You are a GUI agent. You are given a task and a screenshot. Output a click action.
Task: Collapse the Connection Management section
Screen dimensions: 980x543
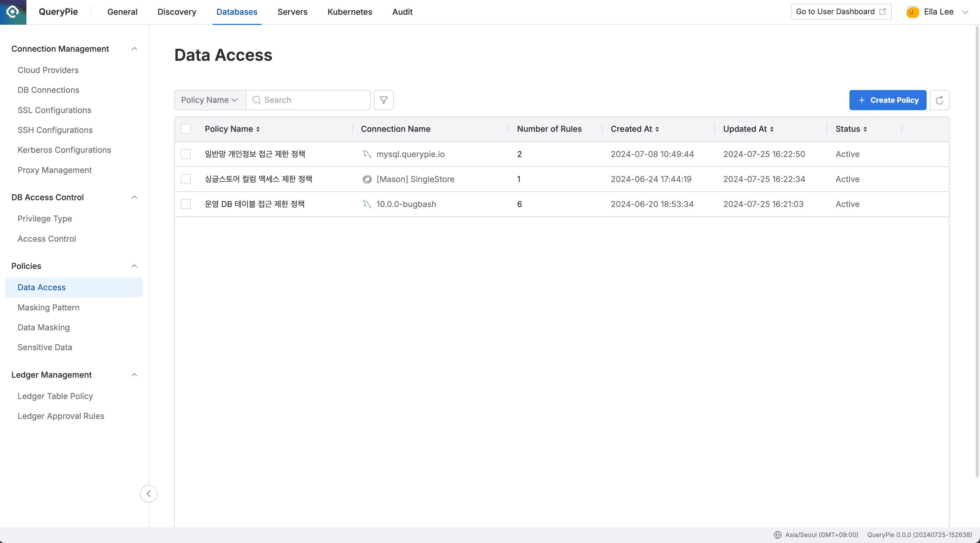(134, 49)
